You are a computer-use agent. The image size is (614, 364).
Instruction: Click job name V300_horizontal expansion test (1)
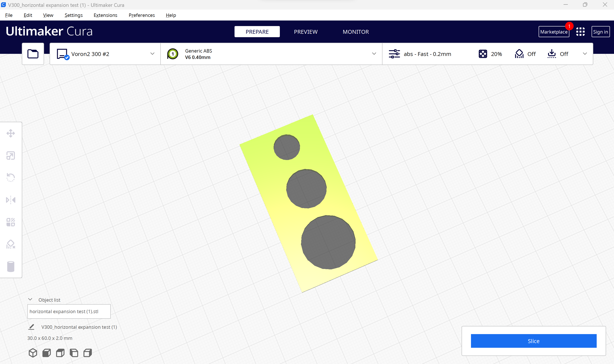pos(79,327)
